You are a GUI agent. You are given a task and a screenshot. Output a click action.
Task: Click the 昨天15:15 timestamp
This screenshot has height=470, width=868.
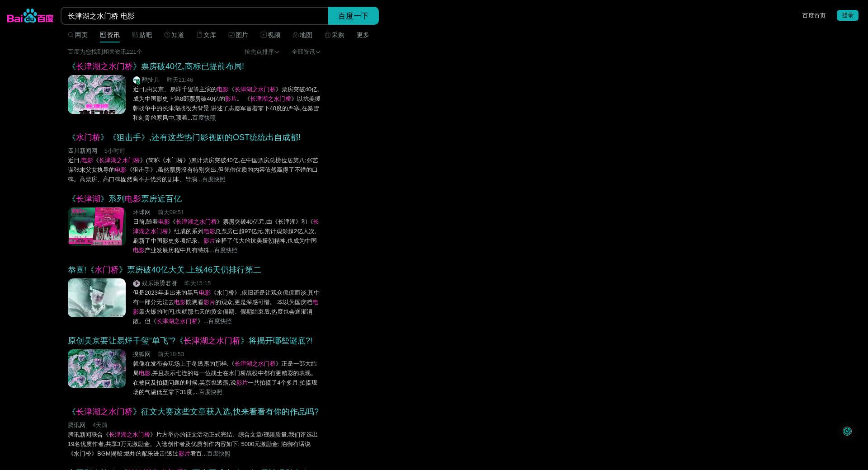(198, 283)
